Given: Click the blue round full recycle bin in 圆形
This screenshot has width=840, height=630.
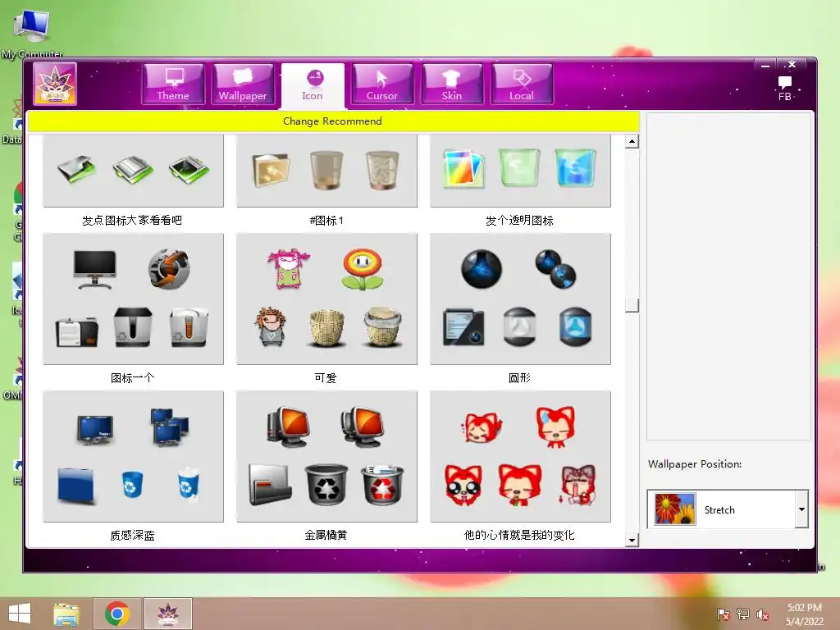Looking at the screenshot, I should tap(575, 326).
